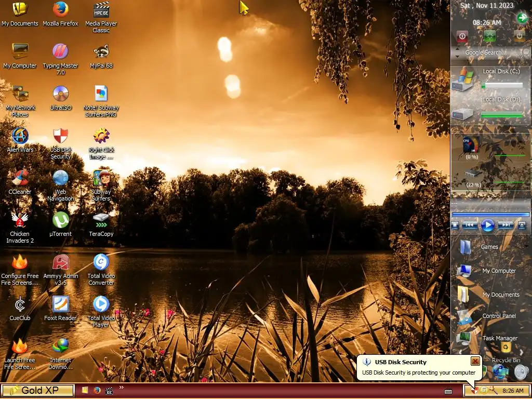The height and width of the screenshot is (399, 532).
Task: Launch Chicken Invaders 2
Action: tap(20, 228)
